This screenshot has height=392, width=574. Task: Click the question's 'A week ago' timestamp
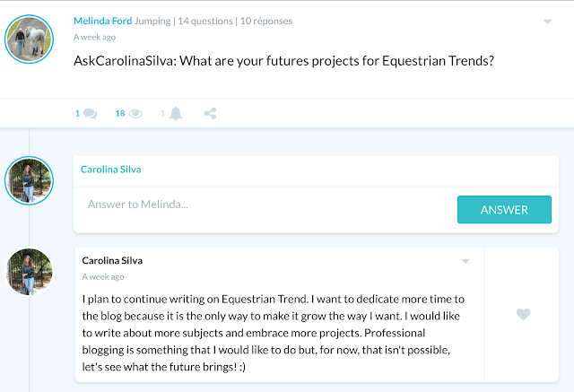[x=94, y=38]
